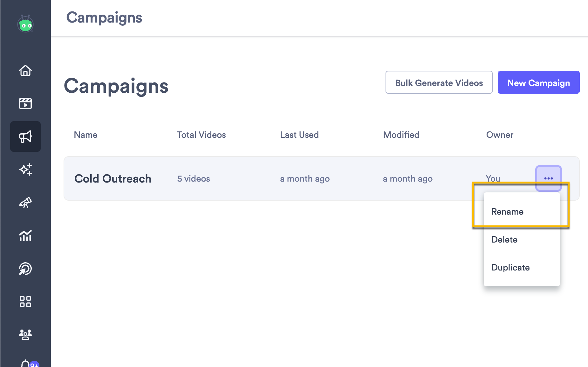Click the Campaigns megaphone icon

pyautogui.click(x=25, y=137)
